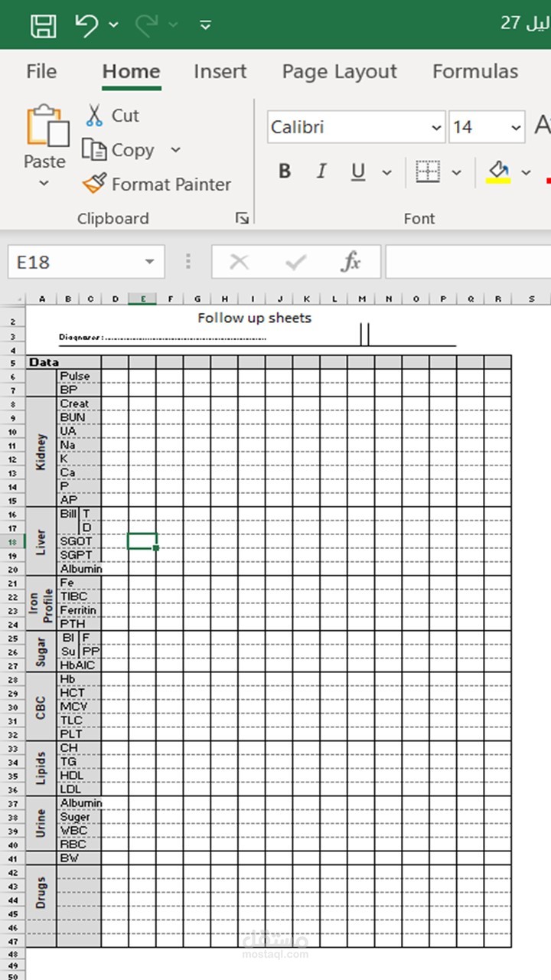This screenshot has height=980, width=551.
Task: Open the Insert ribbon tab
Action: (220, 71)
